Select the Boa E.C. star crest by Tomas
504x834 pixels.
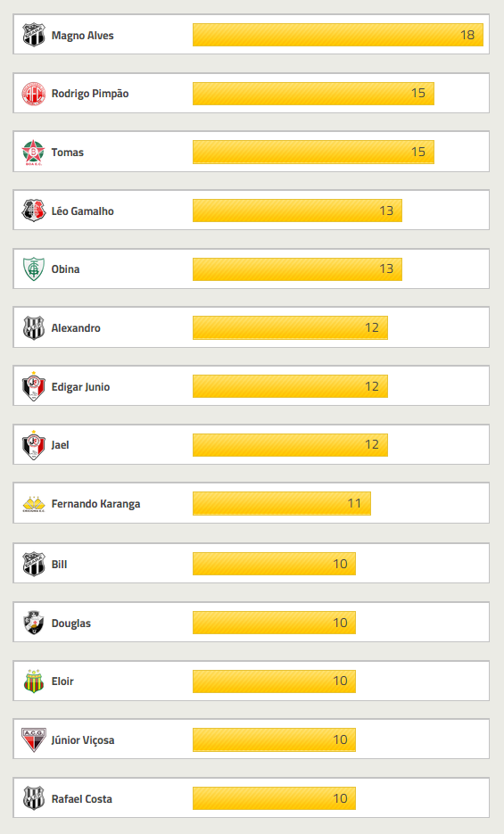click(x=34, y=153)
